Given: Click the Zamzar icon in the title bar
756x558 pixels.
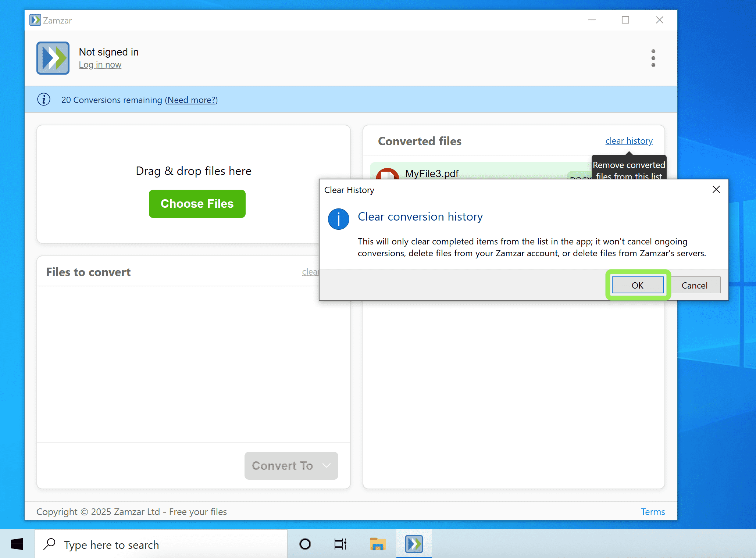Looking at the screenshot, I should pyautogui.click(x=35, y=20).
